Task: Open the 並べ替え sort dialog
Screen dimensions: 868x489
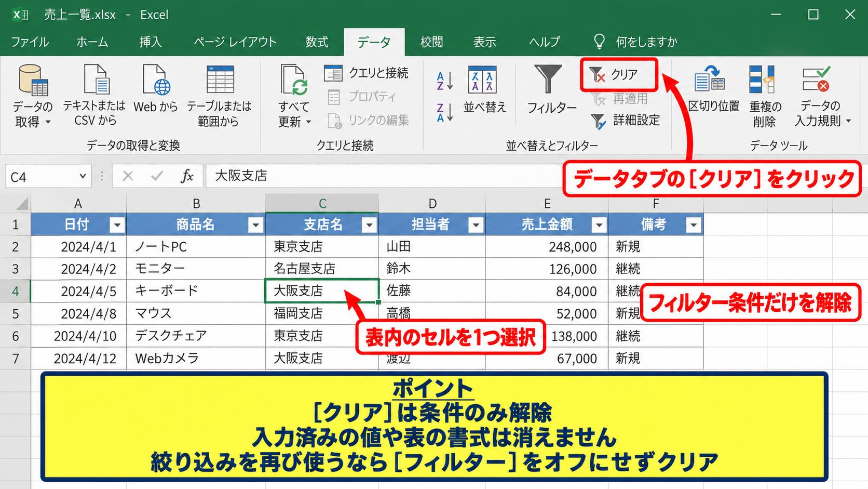Action: coord(484,89)
